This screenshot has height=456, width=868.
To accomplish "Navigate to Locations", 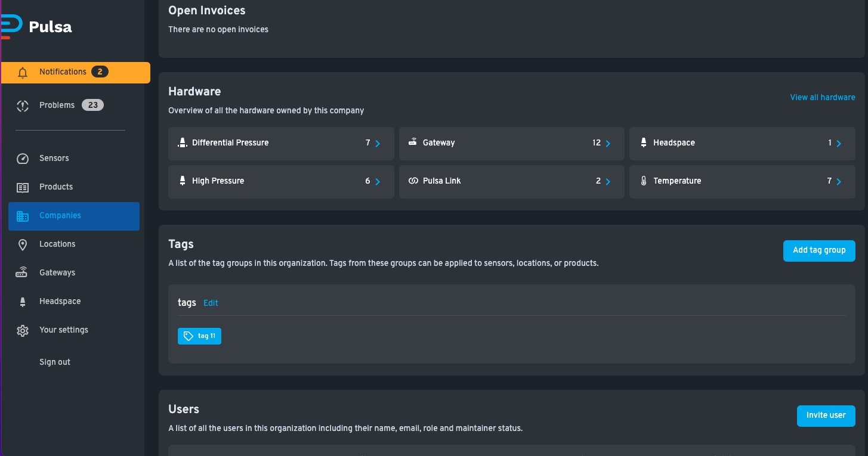I will tap(73, 244).
